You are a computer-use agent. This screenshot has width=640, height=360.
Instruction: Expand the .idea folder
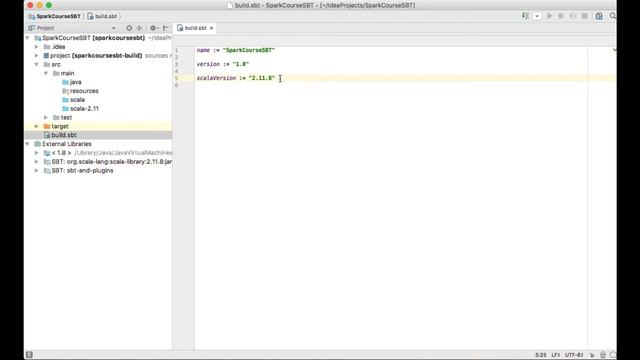[36, 47]
